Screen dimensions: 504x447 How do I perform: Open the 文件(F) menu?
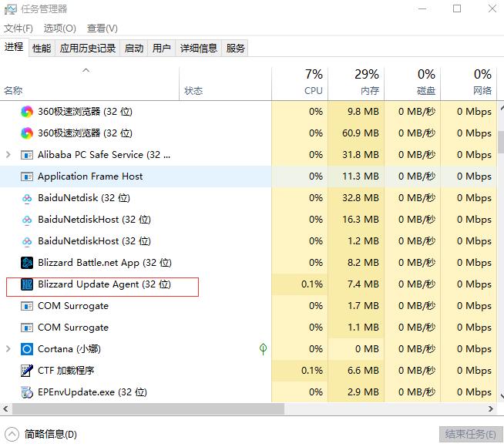tap(18, 29)
